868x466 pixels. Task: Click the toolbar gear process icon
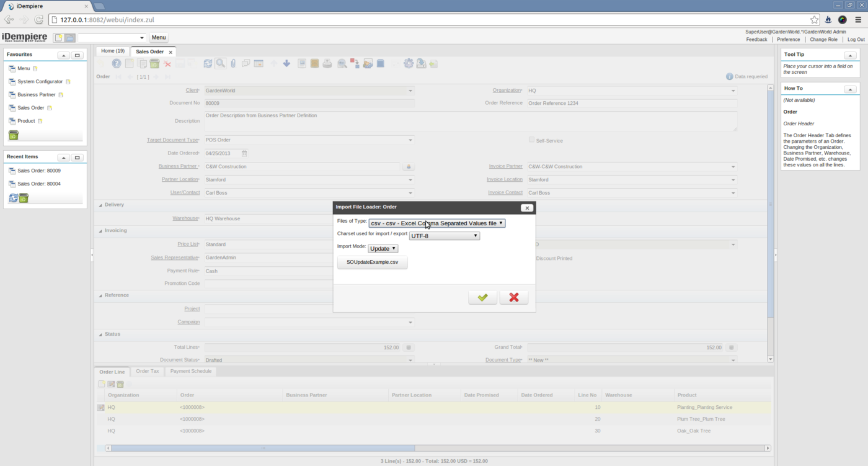pos(408,63)
